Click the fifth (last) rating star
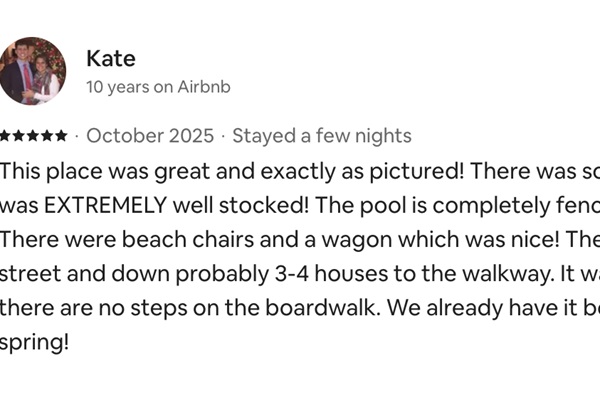 [x=62, y=136]
